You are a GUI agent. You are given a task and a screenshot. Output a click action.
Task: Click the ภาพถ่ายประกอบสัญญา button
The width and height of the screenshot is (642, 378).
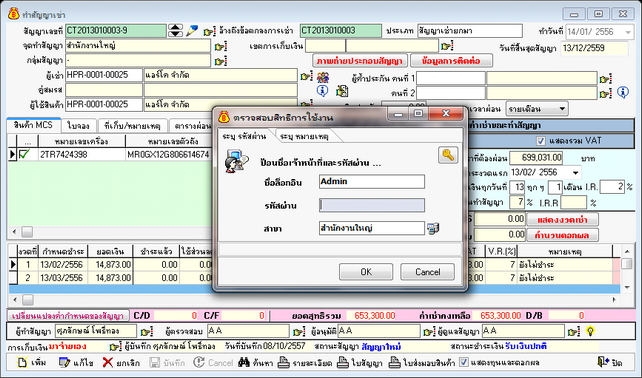tap(360, 61)
